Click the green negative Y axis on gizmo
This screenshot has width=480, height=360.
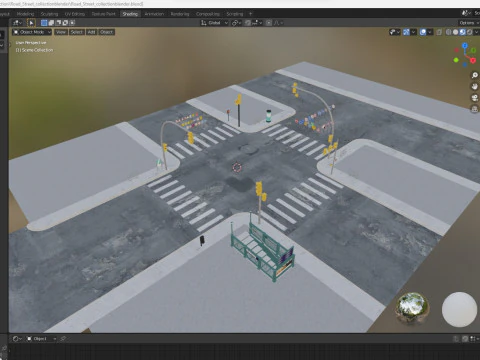456,60
